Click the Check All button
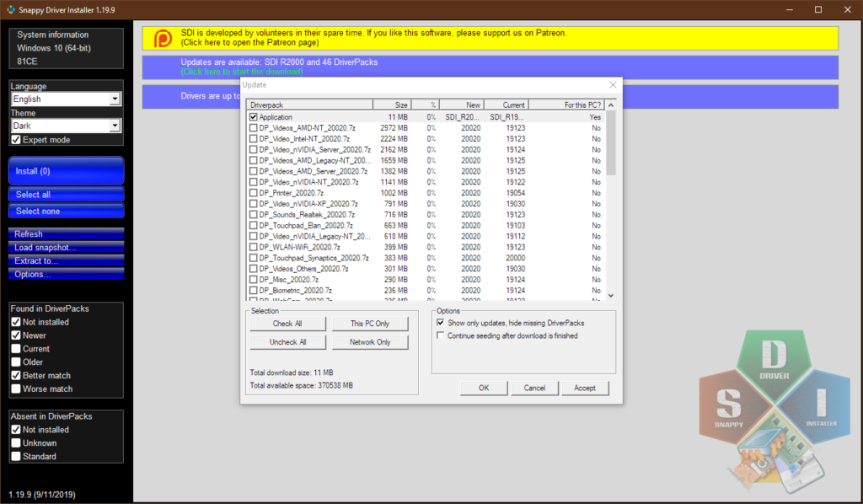863x504 pixels. pyautogui.click(x=287, y=324)
